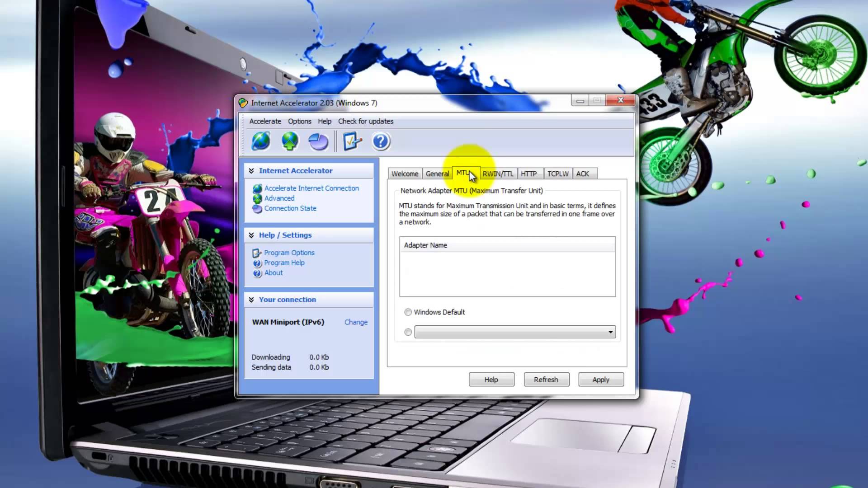The width and height of the screenshot is (868, 488).
Task: Click the Downloading 0.0 Kb value
Action: click(x=319, y=357)
